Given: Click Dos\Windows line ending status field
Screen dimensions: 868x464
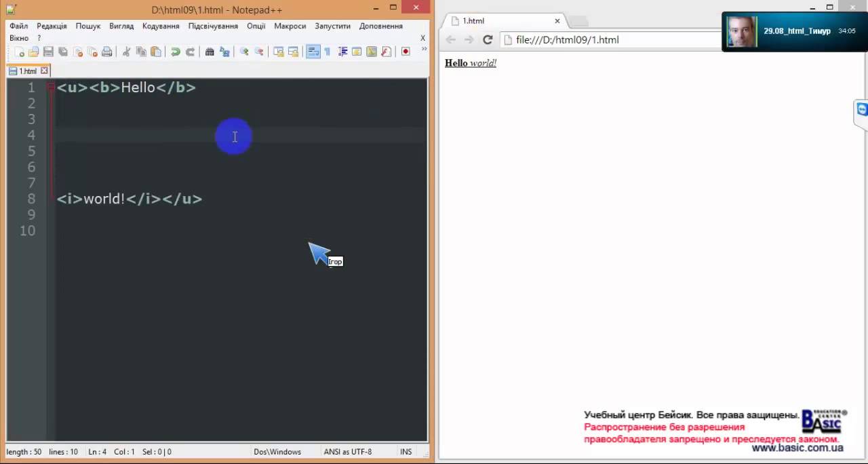Looking at the screenshot, I should [277, 452].
